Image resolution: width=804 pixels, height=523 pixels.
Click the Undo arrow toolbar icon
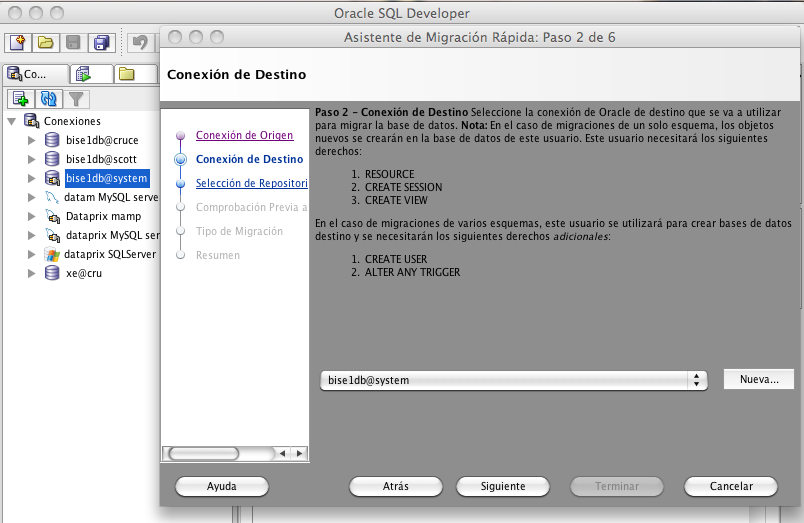(140, 43)
